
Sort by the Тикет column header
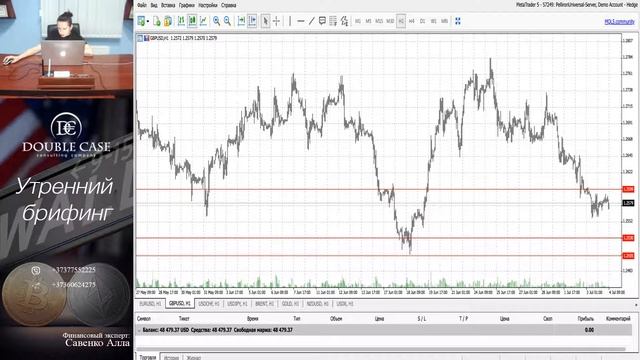[x=184, y=319]
